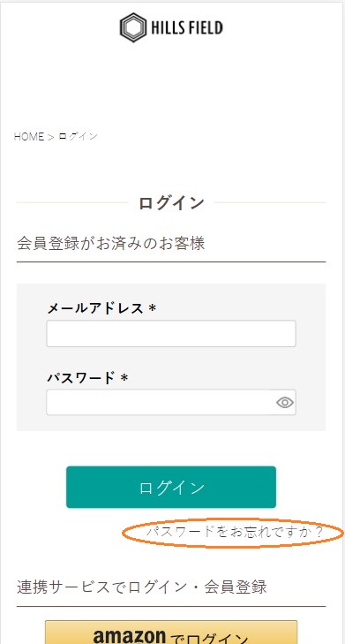Click the 連携サービスでログイン・会員登録 heading
345x644 pixels.
(x=142, y=587)
